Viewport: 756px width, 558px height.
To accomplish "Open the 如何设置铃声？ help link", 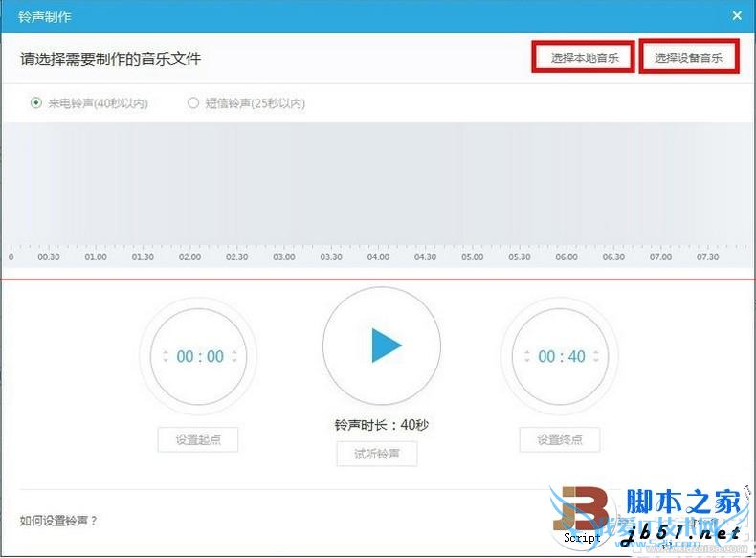I will click(58, 521).
